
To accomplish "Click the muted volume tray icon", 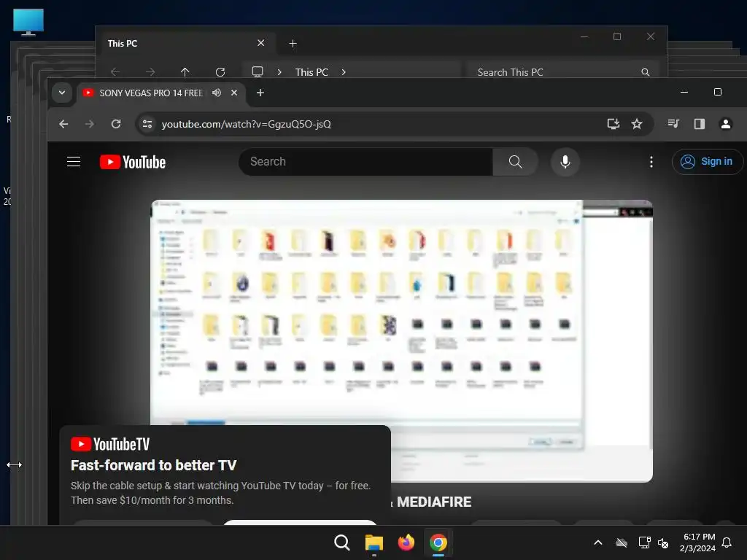I will click(663, 542).
